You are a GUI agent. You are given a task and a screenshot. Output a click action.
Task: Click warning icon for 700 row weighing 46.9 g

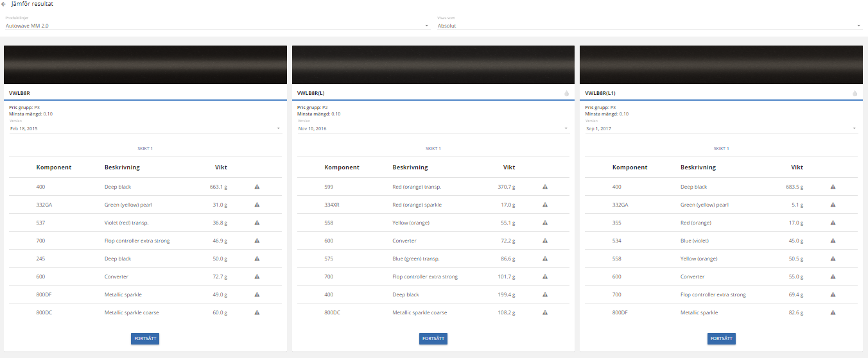[257, 241]
